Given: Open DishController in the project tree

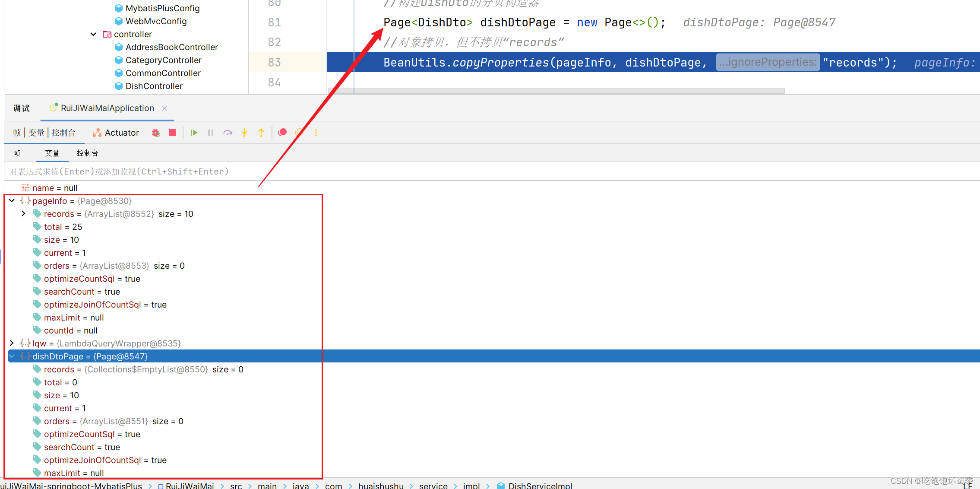Looking at the screenshot, I should [154, 86].
